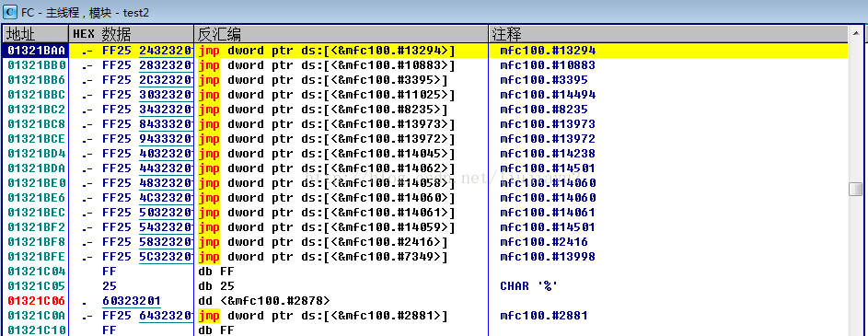Click the 注释 column header
The width and height of the screenshot is (868, 336).
pos(668,35)
